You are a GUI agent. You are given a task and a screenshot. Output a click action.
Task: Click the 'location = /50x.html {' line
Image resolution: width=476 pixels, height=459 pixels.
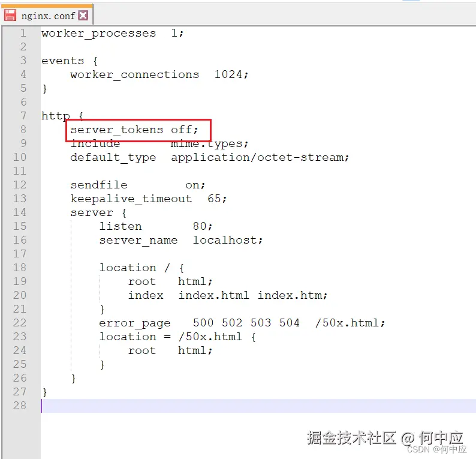coord(178,337)
